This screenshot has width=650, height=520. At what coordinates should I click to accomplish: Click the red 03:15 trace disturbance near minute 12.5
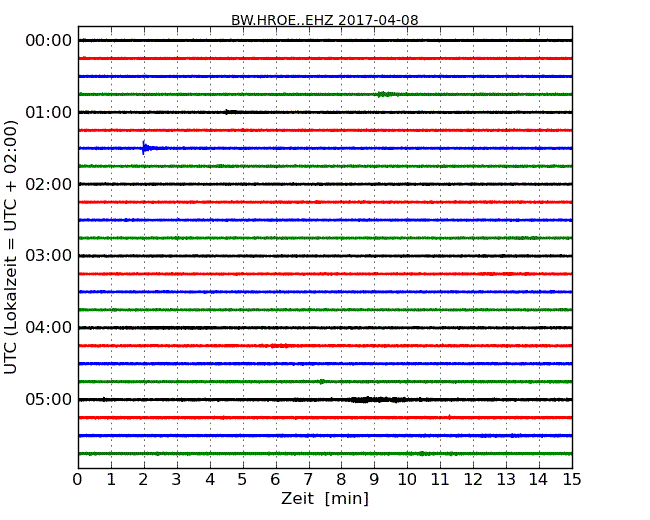(495, 274)
